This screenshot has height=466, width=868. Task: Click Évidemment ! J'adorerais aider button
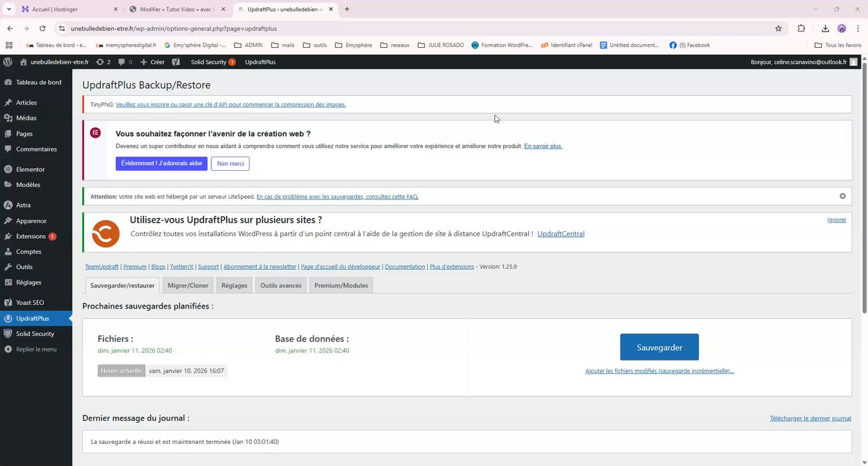coord(162,164)
